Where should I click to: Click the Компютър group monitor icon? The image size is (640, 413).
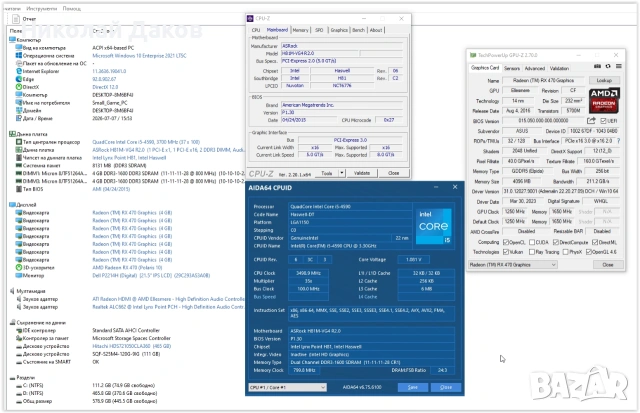12,40
